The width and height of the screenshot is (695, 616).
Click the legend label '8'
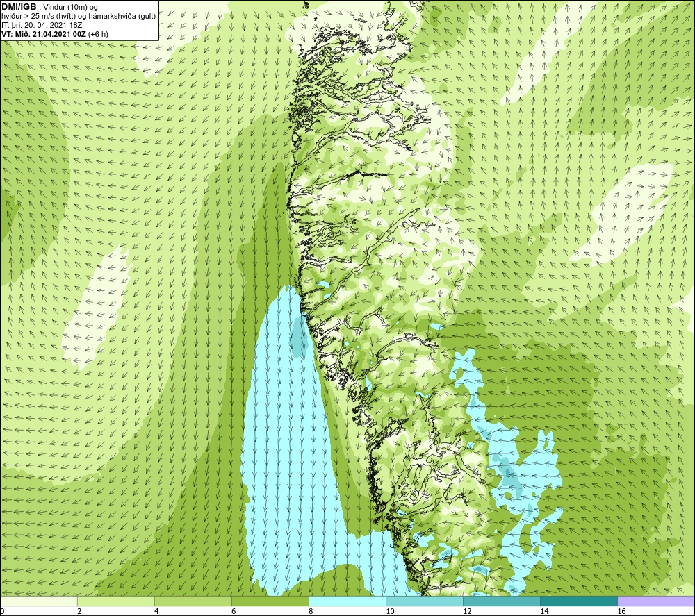(311, 612)
